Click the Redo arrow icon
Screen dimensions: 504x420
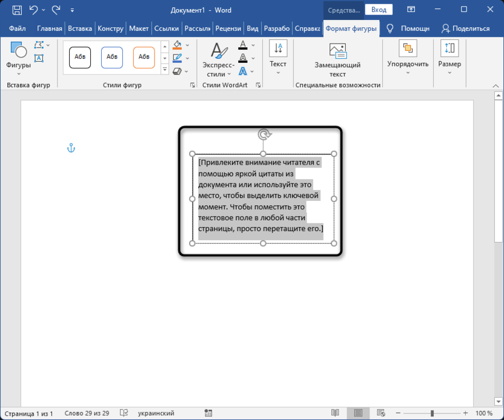pyautogui.click(x=56, y=10)
